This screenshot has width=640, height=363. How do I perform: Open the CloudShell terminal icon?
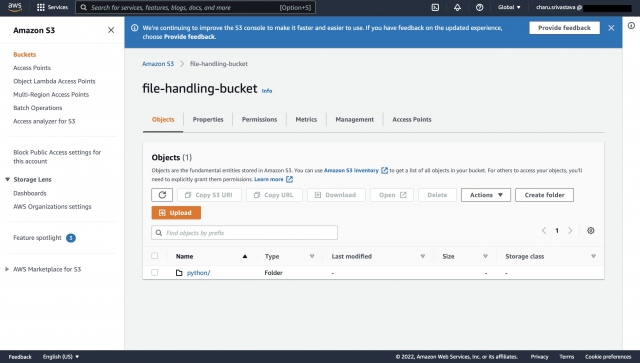tap(435, 7)
